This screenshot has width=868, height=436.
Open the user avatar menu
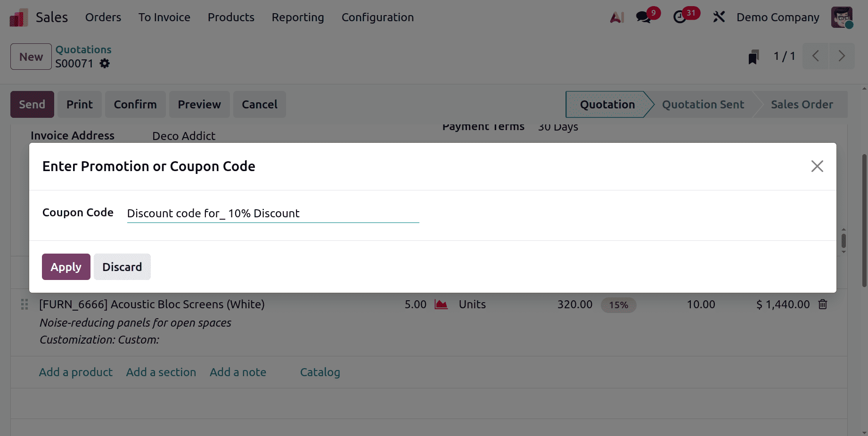842,17
